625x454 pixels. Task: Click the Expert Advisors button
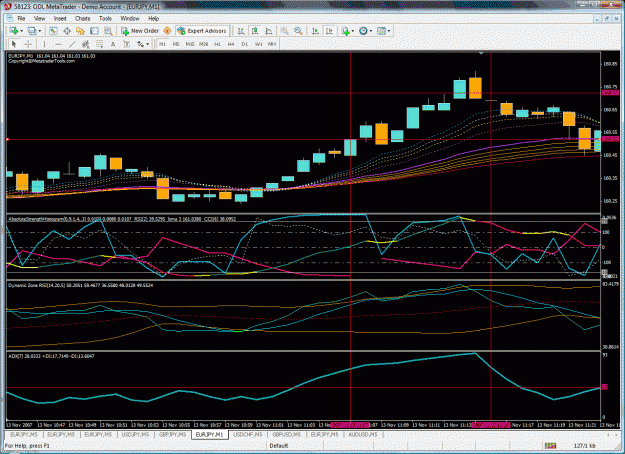(202, 31)
